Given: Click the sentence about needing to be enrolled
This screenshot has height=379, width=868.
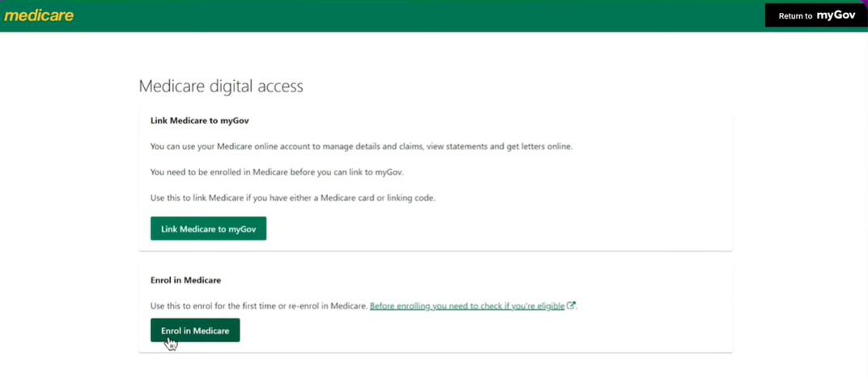Looking at the screenshot, I should click(x=277, y=172).
